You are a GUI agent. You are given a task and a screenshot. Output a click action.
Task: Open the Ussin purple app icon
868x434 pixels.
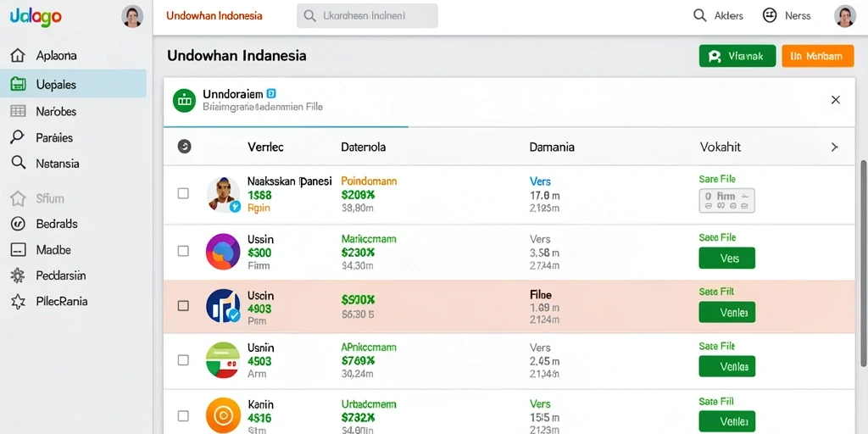point(223,251)
